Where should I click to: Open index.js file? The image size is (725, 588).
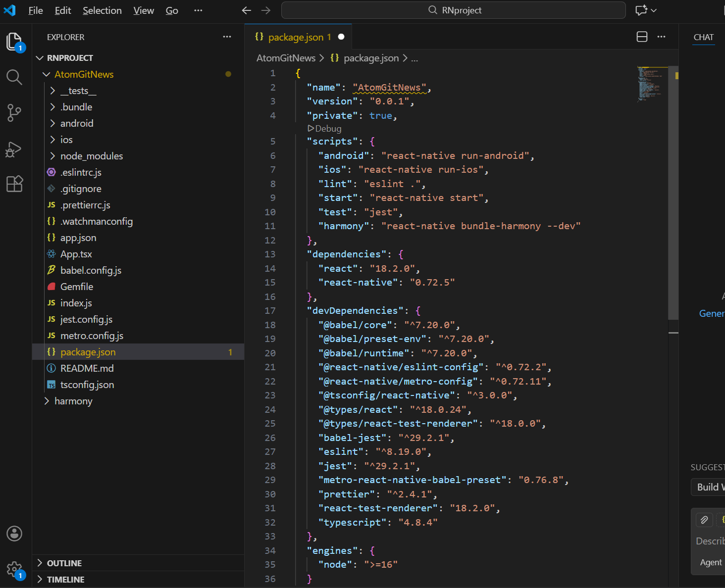click(x=138, y=303)
